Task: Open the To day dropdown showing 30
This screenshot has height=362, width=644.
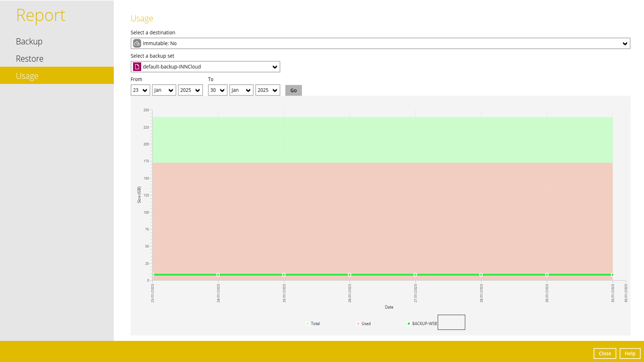Action: (x=218, y=90)
